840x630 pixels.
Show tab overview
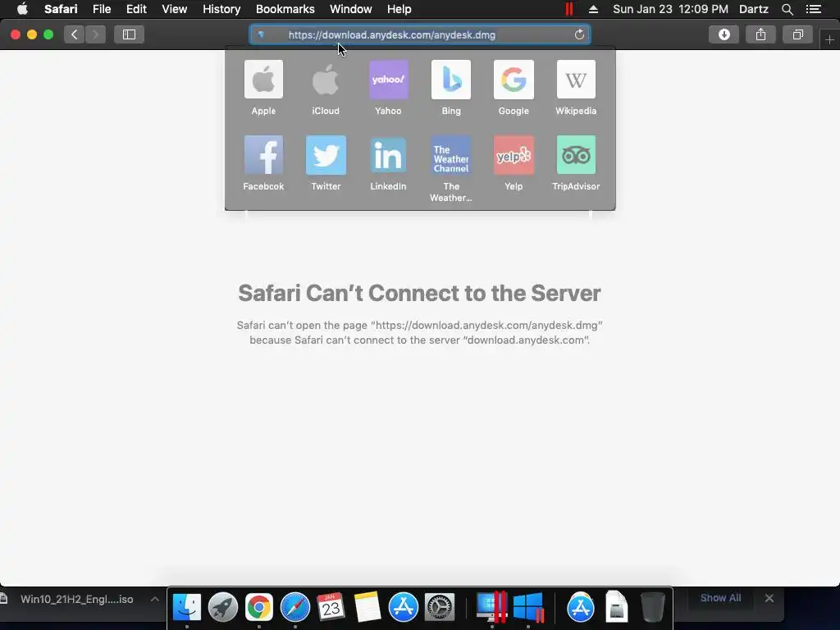click(797, 34)
